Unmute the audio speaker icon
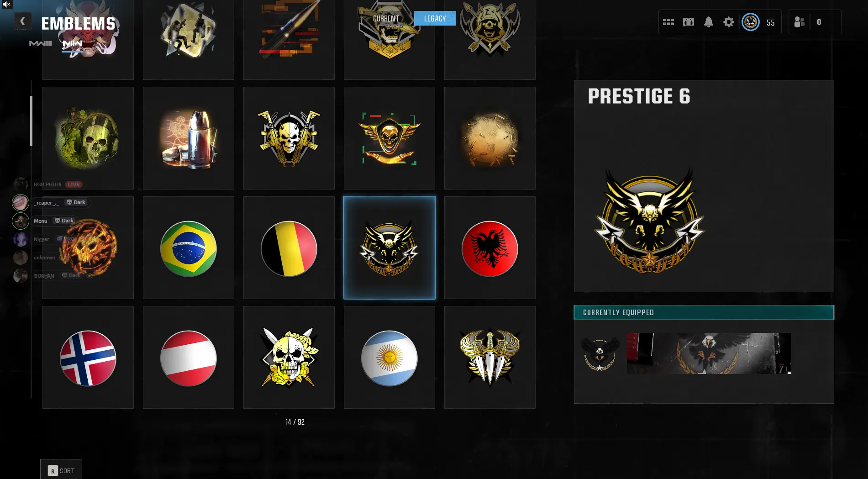 pyautogui.click(x=6, y=5)
